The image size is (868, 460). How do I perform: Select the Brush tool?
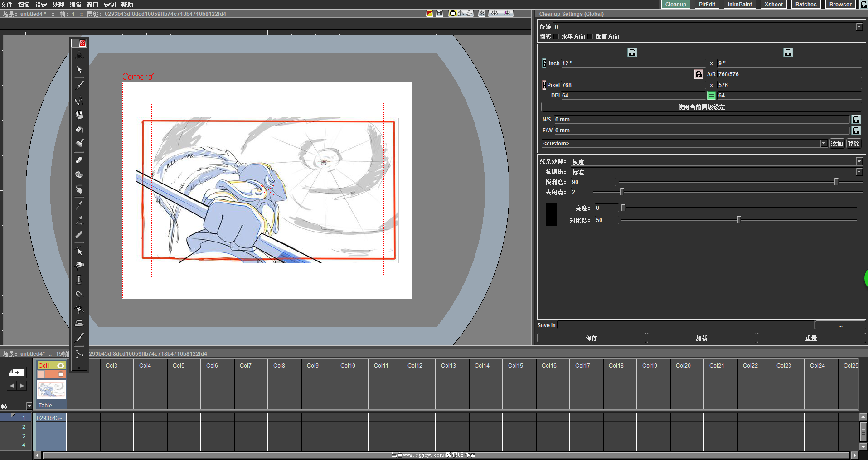pyautogui.click(x=79, y=85)
